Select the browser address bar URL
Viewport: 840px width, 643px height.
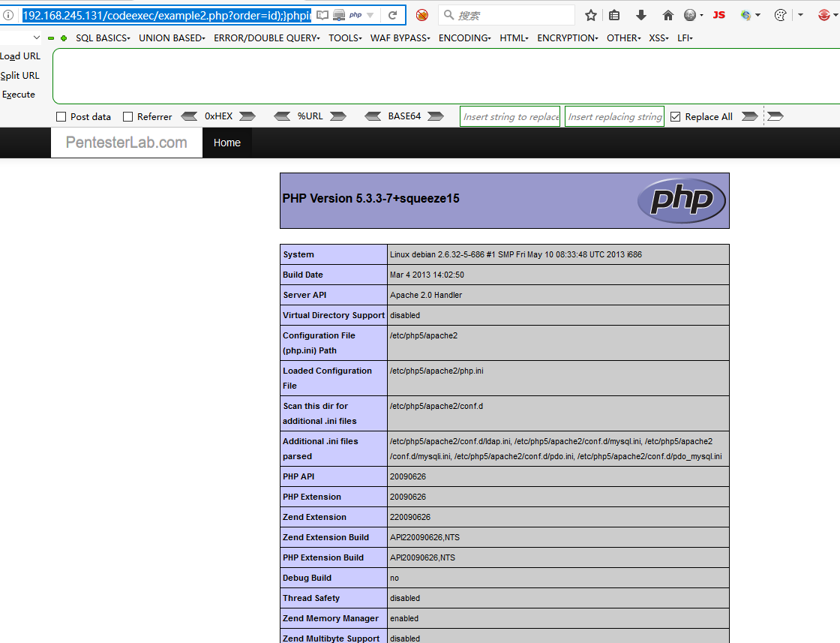click(166, 15)
